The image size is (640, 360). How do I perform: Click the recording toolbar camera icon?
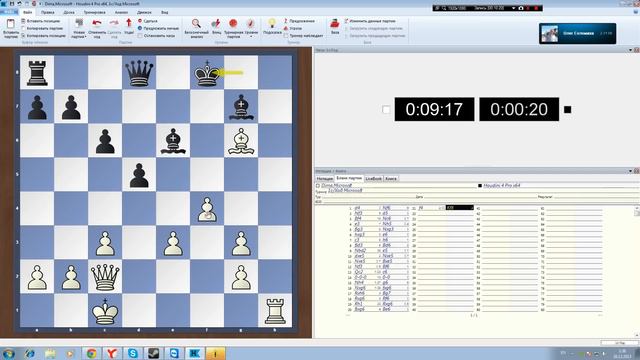click(521, 8)
